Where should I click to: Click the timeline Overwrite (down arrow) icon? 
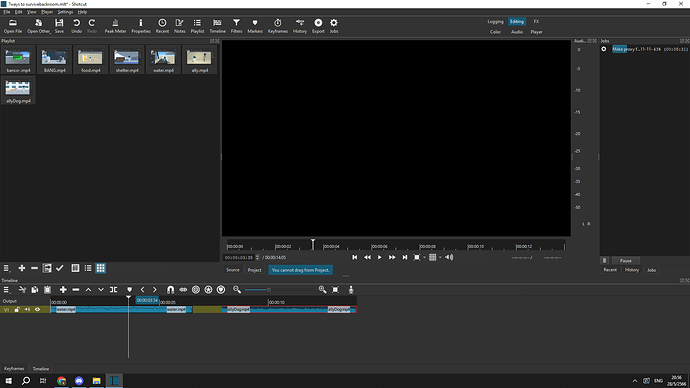[x=101, y=289]
